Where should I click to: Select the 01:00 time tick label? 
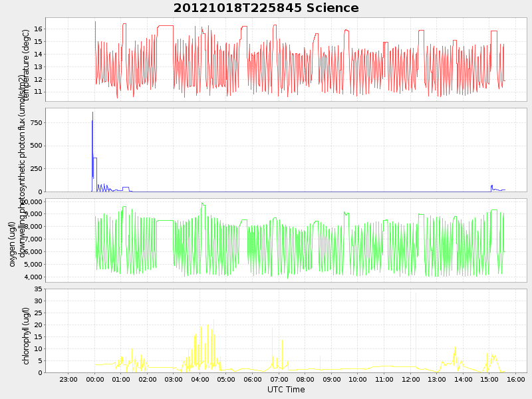click(x=121, y=380)
